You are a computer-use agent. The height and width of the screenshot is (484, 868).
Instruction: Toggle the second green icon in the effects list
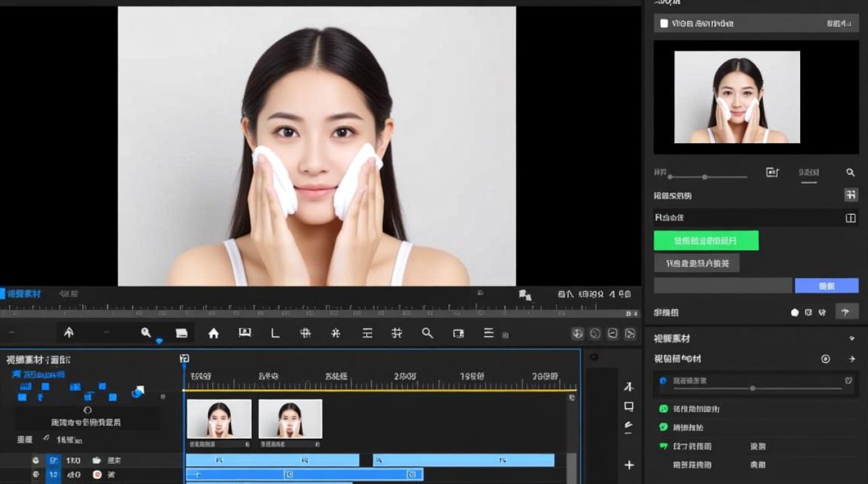point(663,427)
